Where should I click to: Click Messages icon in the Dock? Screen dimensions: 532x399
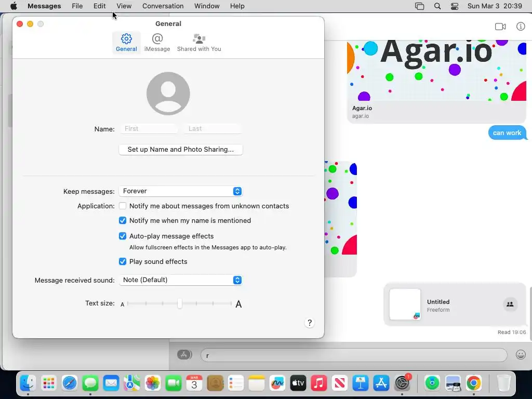click(90, 383)
